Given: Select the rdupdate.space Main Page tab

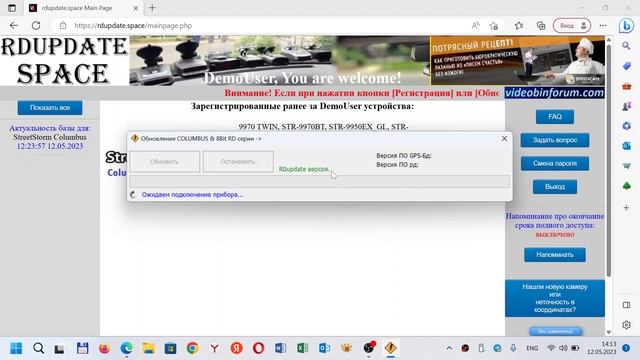Looking at the screenshot, I should point(84,8).
